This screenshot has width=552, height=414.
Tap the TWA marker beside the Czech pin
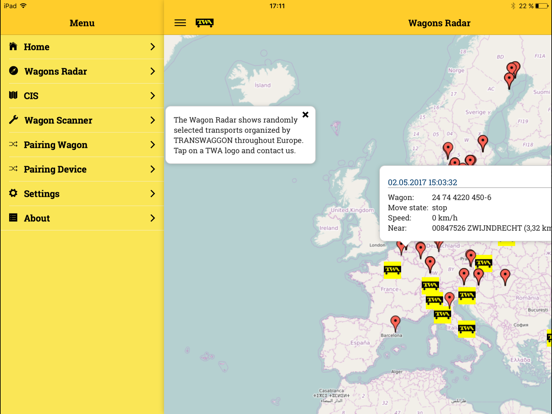tap(484, 263)
